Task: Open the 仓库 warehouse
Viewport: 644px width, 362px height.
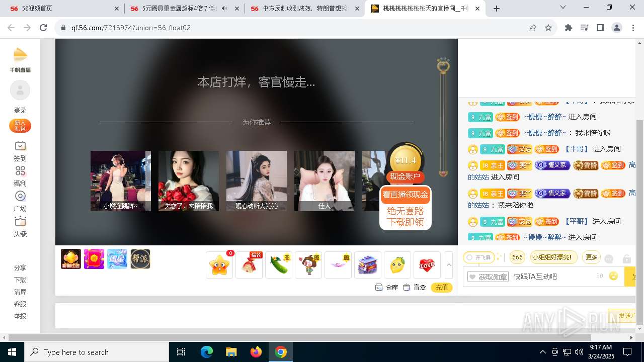Action: coord(386,288)
